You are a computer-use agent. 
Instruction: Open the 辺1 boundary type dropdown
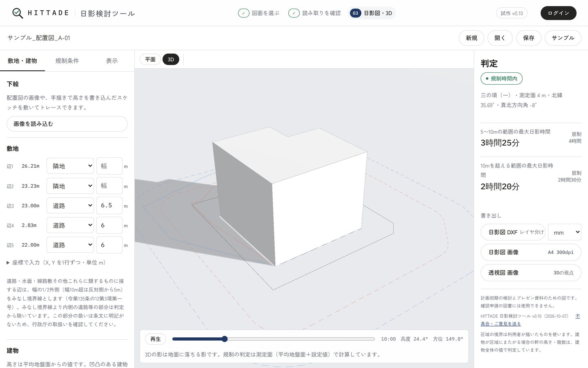point(70,166)
